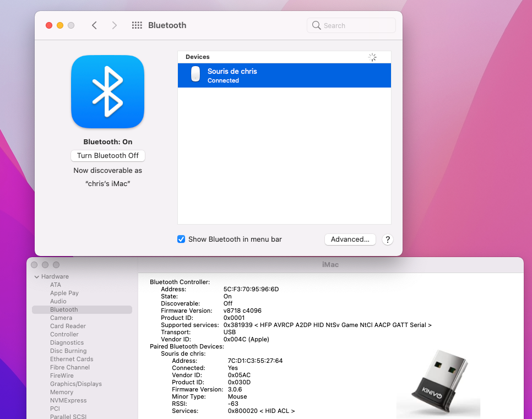Select Memory in hardware sidebar

(x=62, y=392)
